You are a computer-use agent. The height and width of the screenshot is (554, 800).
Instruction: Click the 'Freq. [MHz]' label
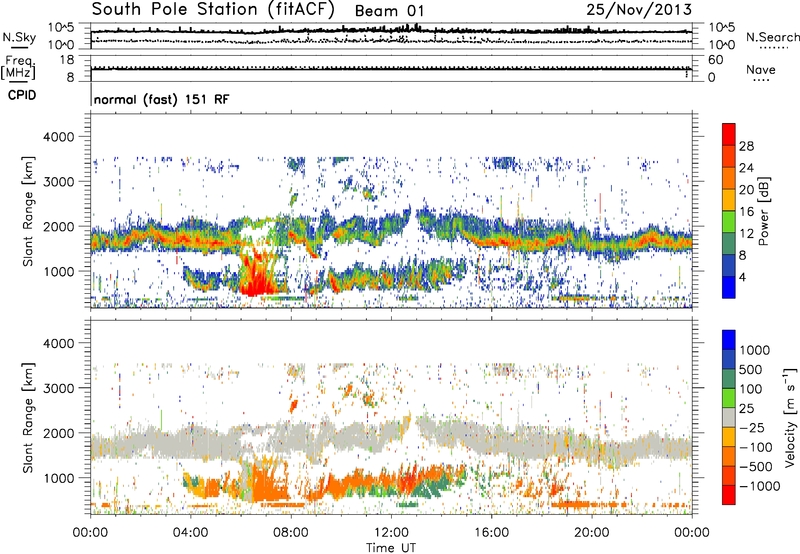click(x=18, y=67)
